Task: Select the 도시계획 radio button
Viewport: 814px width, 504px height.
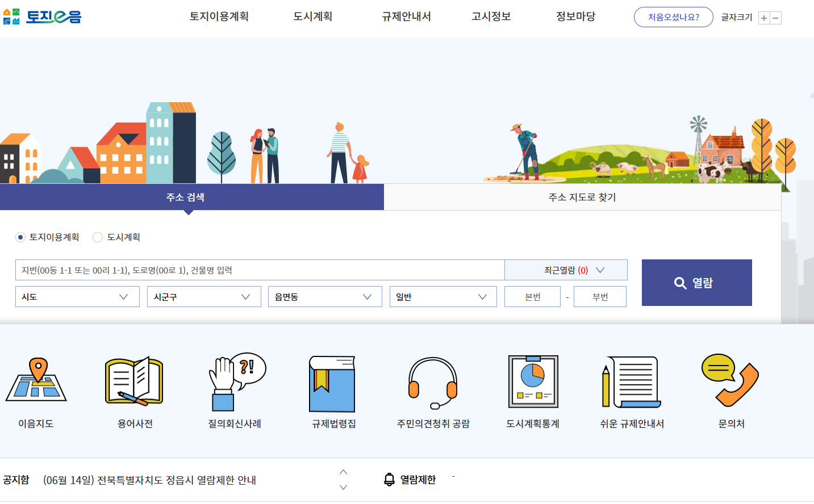Action: coord(97,237)
